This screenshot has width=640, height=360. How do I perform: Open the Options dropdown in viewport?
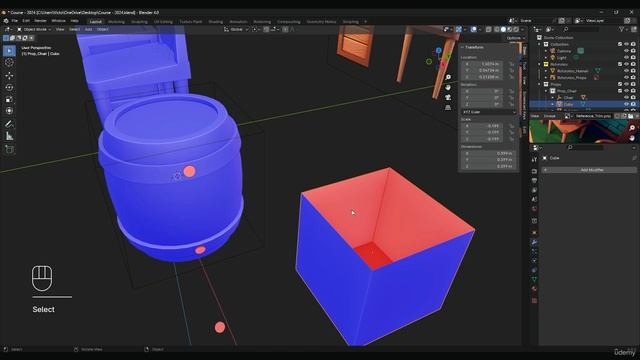click(516, 38)
